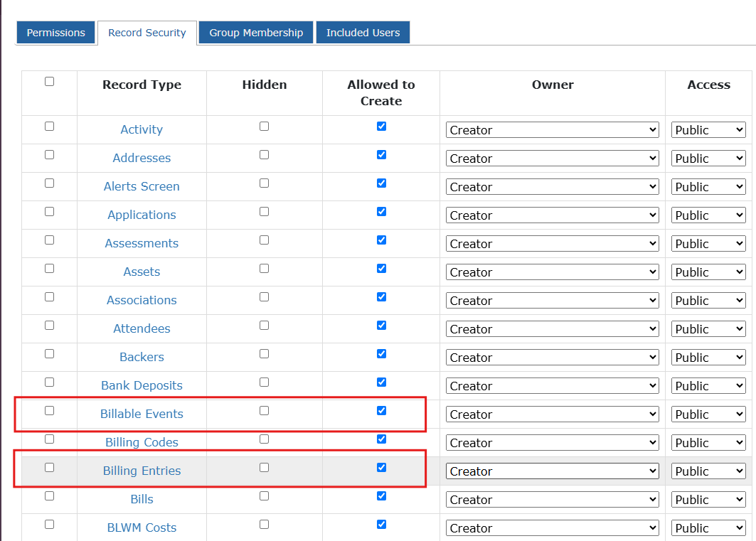This screenshot has height=541, width=756.
Task: Open the Associations record type link
Action: point(142,300)
